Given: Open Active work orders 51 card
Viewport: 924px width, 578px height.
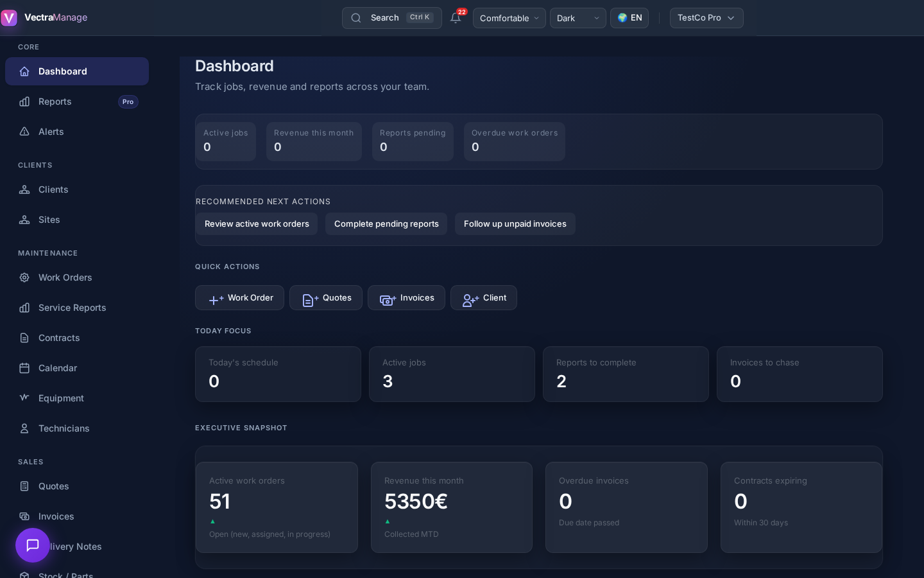Looking at the screenshot, I should point(277,507).
